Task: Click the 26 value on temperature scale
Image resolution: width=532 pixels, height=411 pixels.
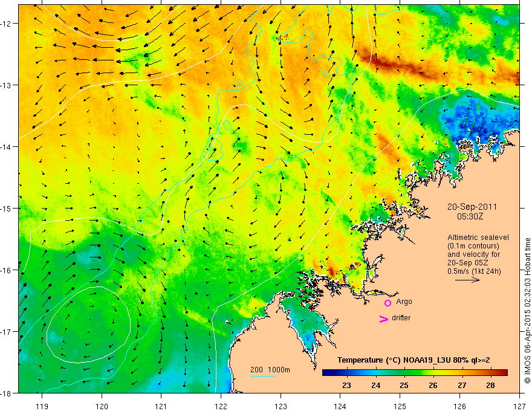Action: point(433,386)
